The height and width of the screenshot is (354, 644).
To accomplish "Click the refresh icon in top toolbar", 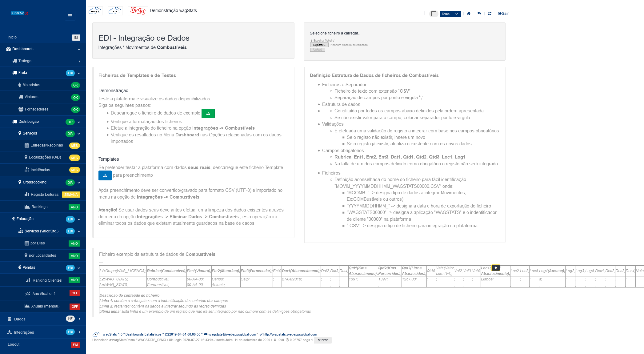I will click(490, 14).
